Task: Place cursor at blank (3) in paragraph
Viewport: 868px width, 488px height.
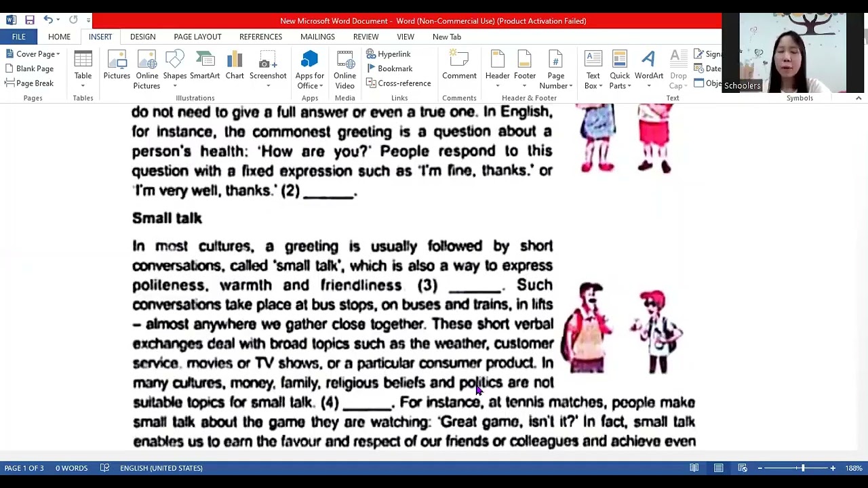Action: click(x=476, y=285)
